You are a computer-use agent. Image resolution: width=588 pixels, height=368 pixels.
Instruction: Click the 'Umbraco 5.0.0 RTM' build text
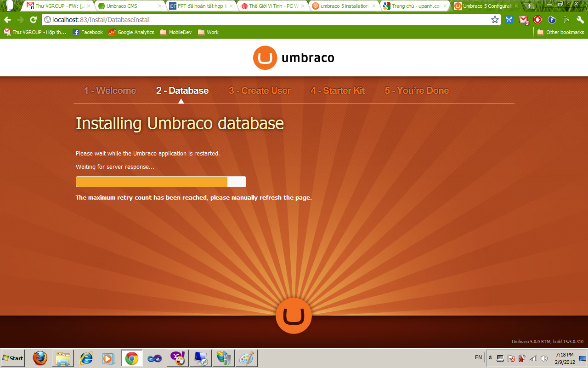[x=548, y=342]
